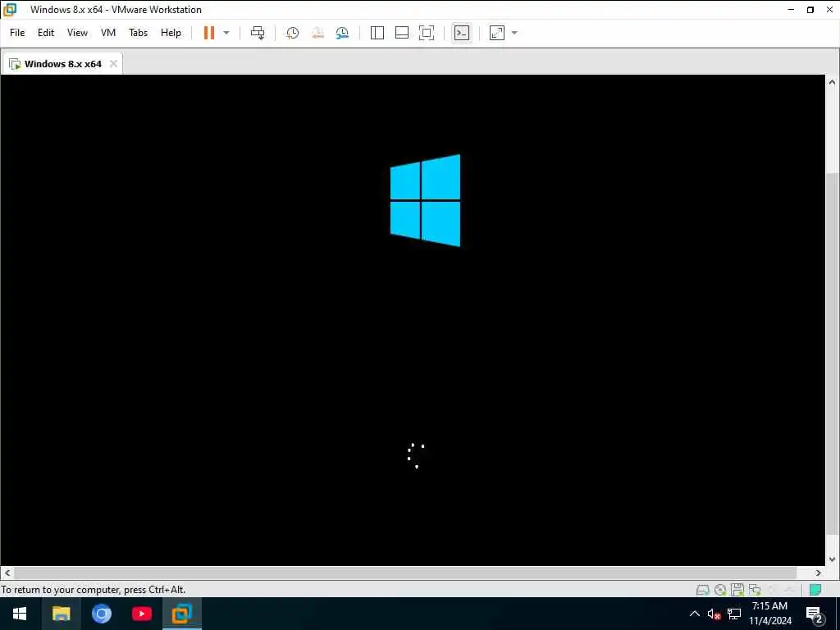Click the vertical scrollbar down arrow

[832, 559]
